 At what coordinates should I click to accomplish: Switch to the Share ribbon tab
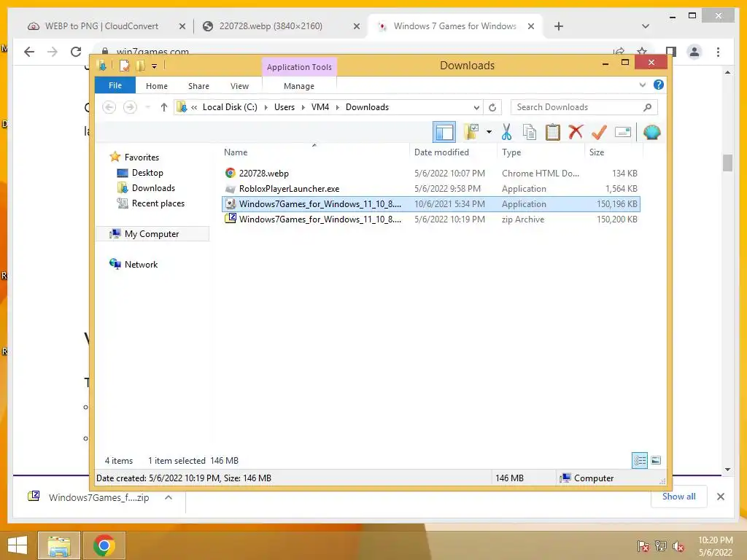pos(198,86)
